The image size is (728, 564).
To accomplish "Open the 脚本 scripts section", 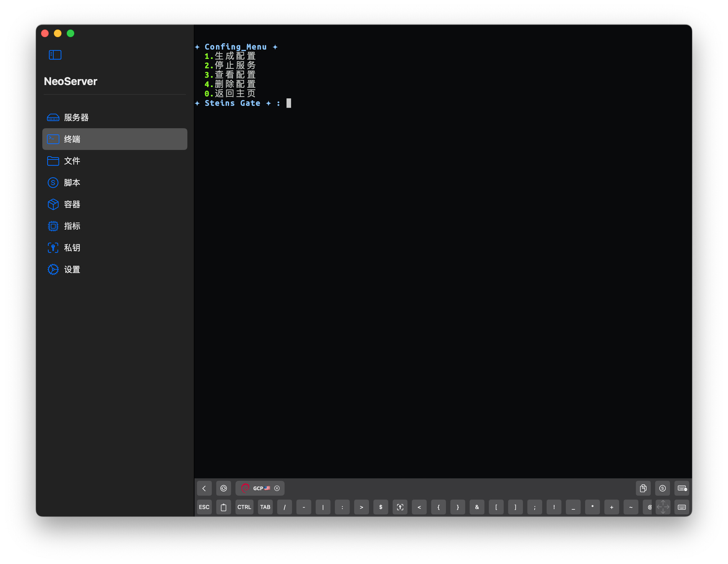I will [x=72, y=183].
